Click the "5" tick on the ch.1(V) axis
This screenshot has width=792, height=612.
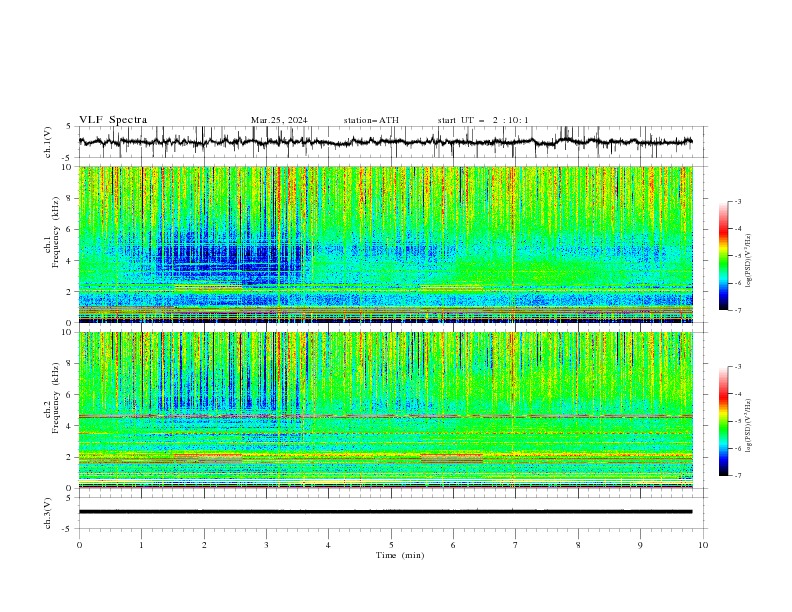point(69,127)
